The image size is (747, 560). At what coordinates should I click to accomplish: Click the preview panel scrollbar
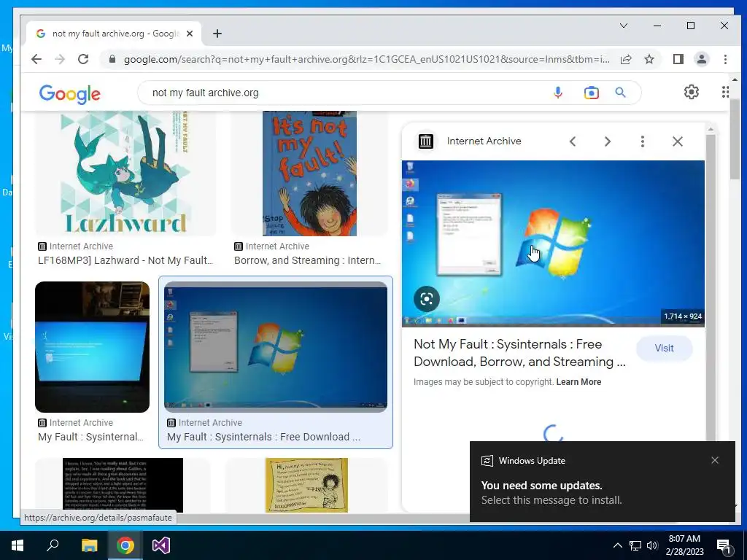click(711, 286)
